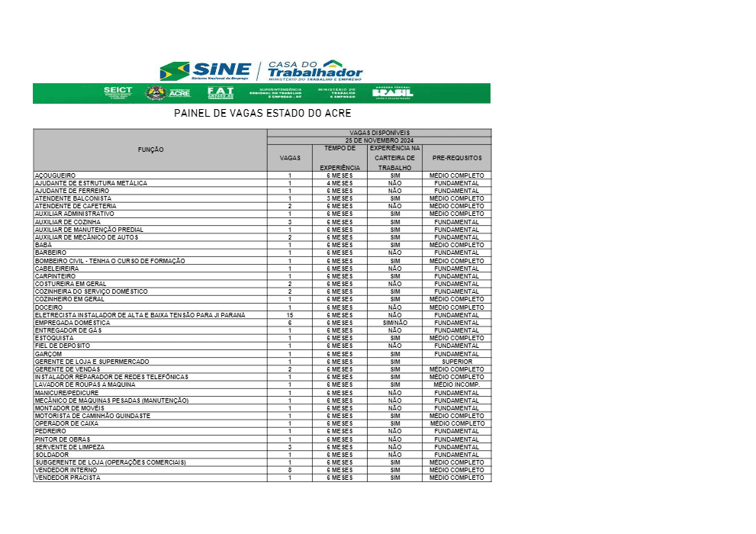Select the 'PEDREIRO' row label
Viewport: 756px width, 534px height.
50,432
